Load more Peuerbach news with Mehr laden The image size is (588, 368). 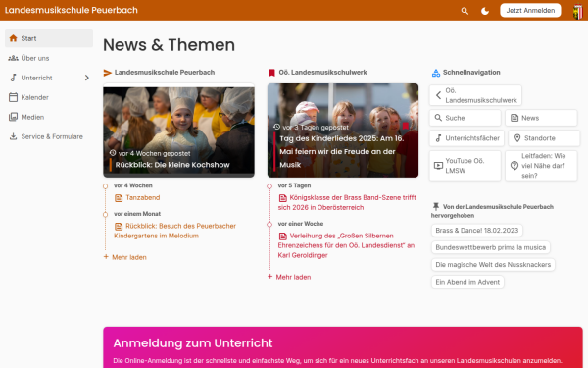124,257
